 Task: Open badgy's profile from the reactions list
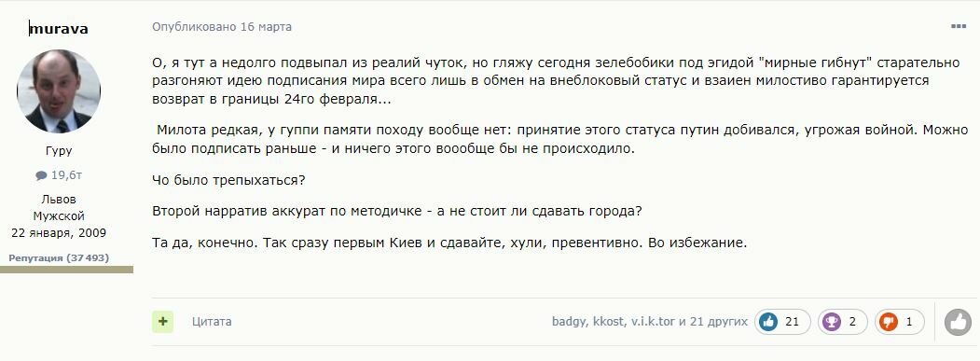[x=569, y=322]
